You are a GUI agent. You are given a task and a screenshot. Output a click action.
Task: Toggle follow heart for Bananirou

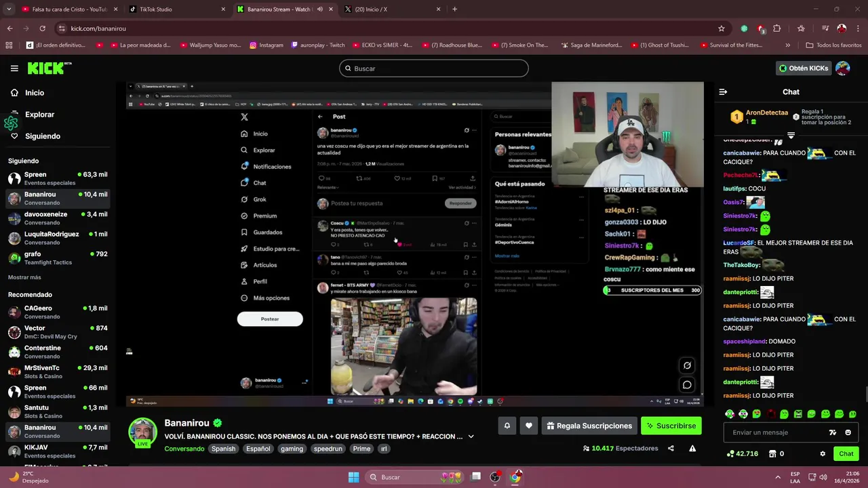(529, 426)
